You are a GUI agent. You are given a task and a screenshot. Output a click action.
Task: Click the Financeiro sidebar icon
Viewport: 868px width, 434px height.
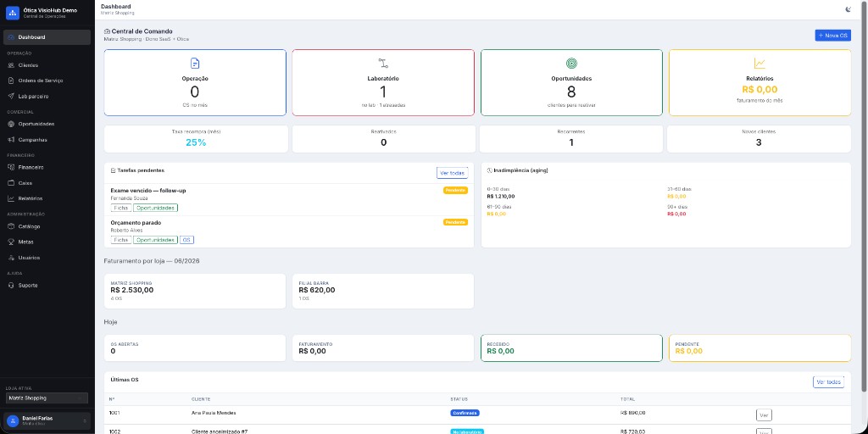(x=11, y=167)
